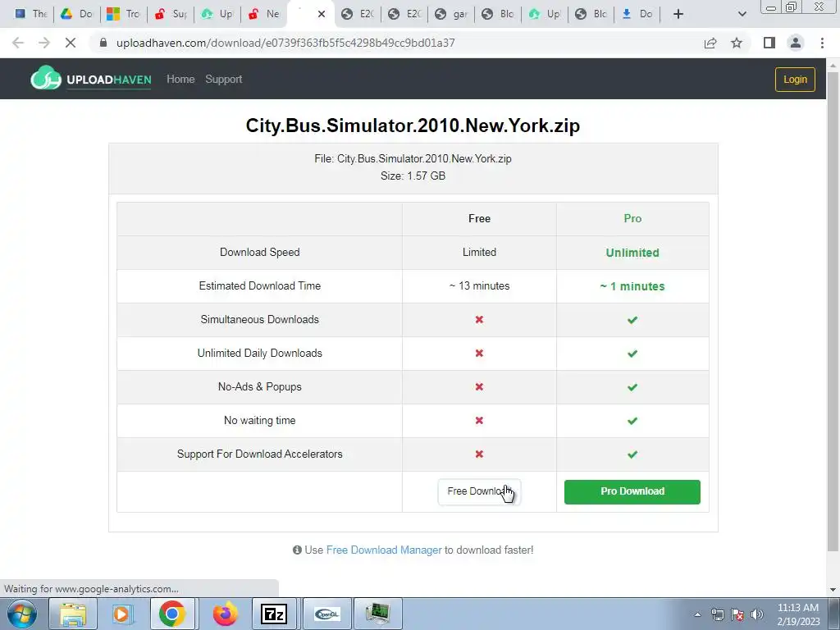Open 7-Zip from the taskbar
The width and height of the screenshot is (840, 630).
tap(274, 614)
